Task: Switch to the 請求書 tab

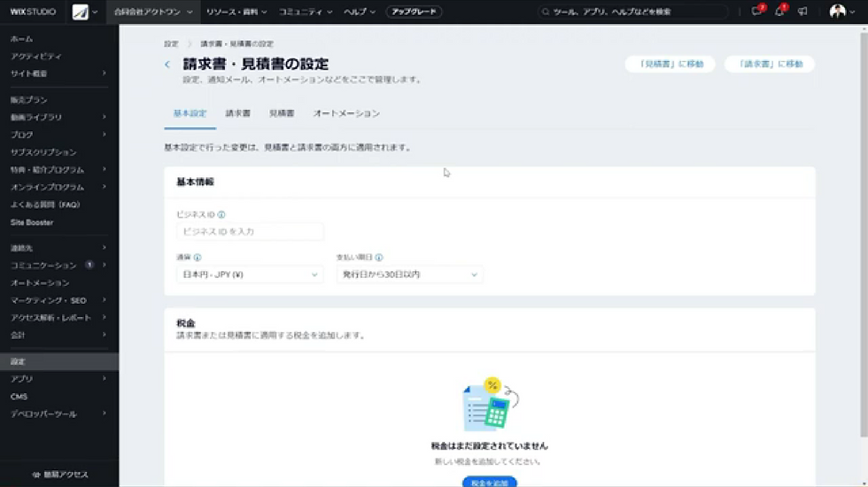Action: pos(238,113)
